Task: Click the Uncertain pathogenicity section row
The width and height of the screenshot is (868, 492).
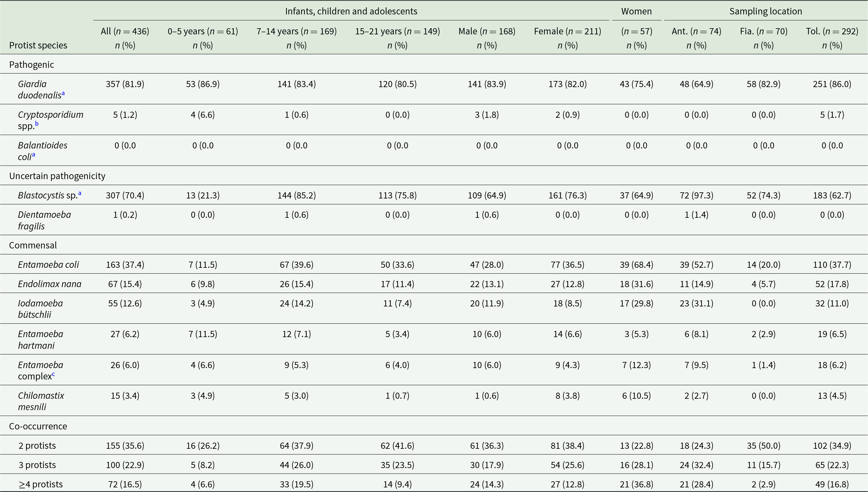Action: coord(434,176)
